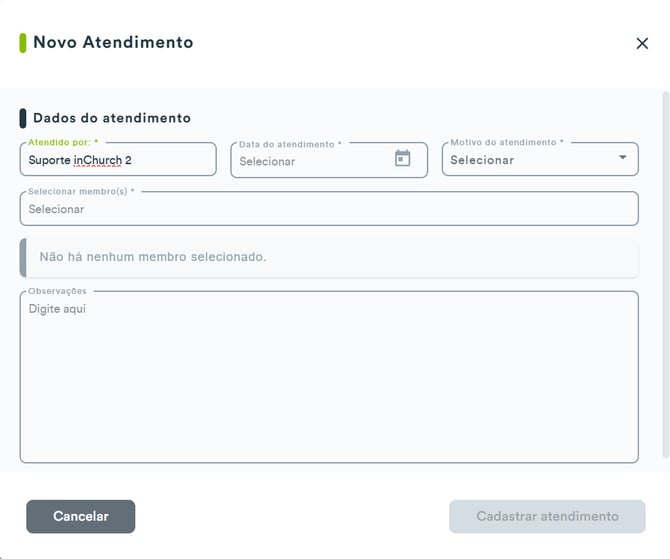
Task: Close the Novo Atendimento dialog
Action: pos(642,43)
